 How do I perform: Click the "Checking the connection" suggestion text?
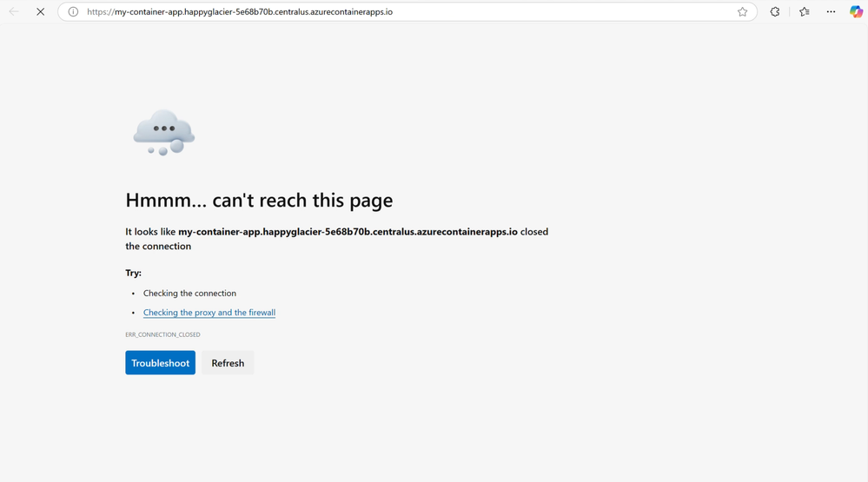[190, 294]
